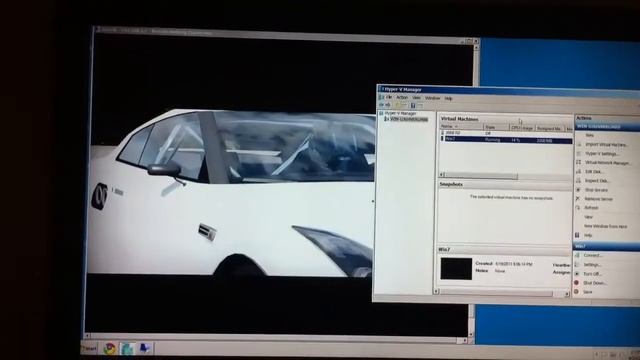
Task: Click Remove Server action
Action: pos(598,199)
